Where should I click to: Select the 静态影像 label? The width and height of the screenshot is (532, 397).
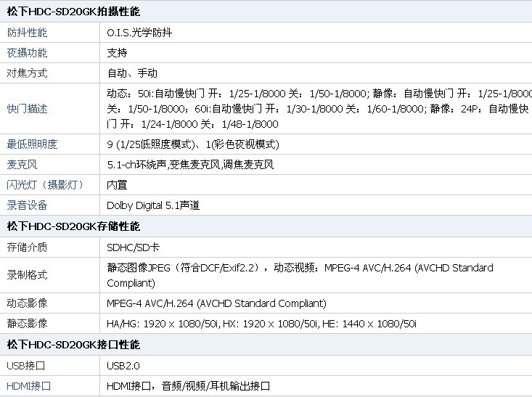pyautogui.click(x=27, y=324)
